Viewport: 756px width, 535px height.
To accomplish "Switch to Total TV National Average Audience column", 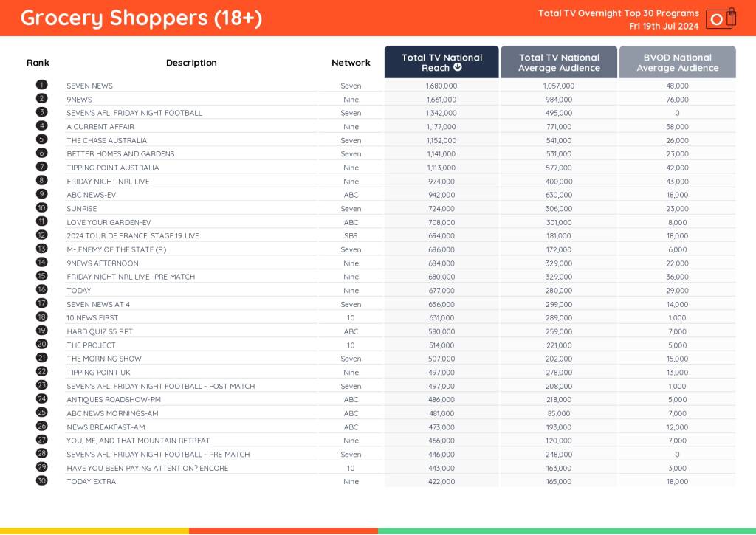I will pyautogui.click(x=559, y=63).
